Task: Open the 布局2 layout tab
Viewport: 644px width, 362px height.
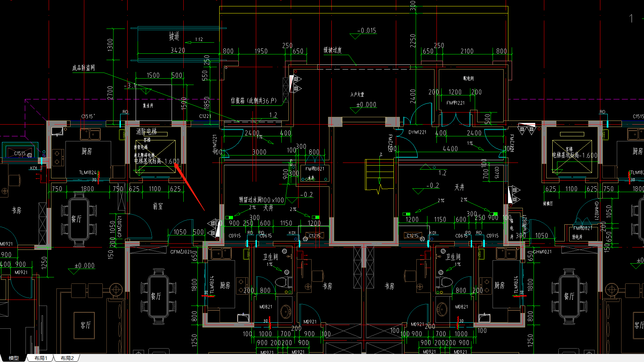Action: (x=67, y=358)
